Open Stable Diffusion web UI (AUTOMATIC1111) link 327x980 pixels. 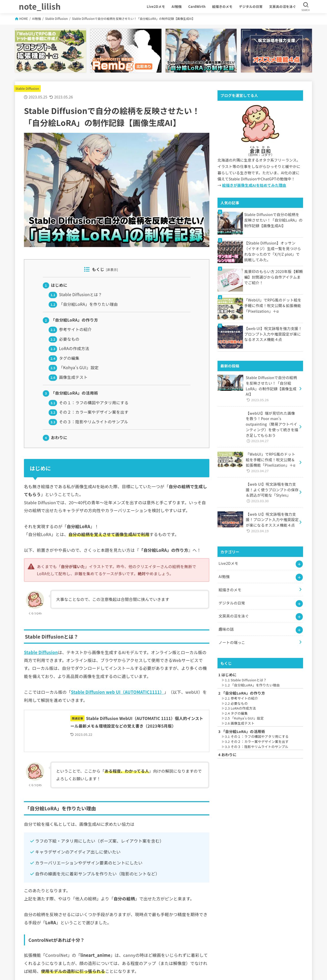(117, 693)
